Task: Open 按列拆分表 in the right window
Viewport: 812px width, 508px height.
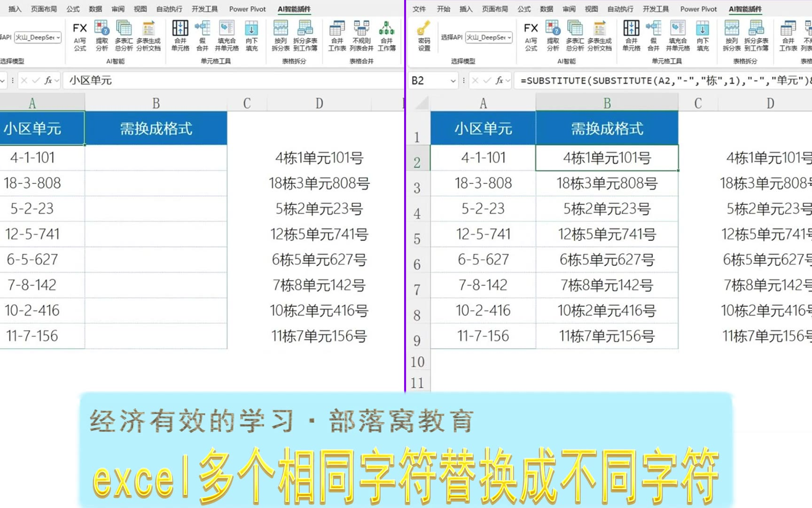Action: (732, 36)
